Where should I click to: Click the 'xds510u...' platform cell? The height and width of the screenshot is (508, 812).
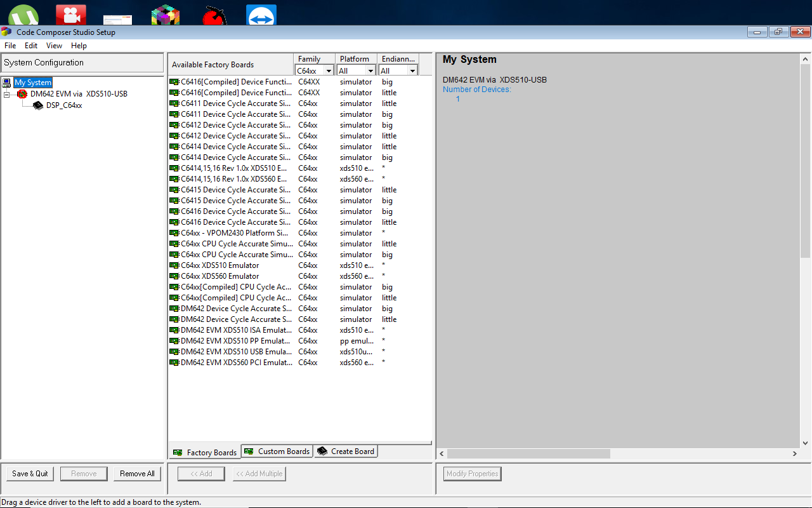(x=357, y=352)
